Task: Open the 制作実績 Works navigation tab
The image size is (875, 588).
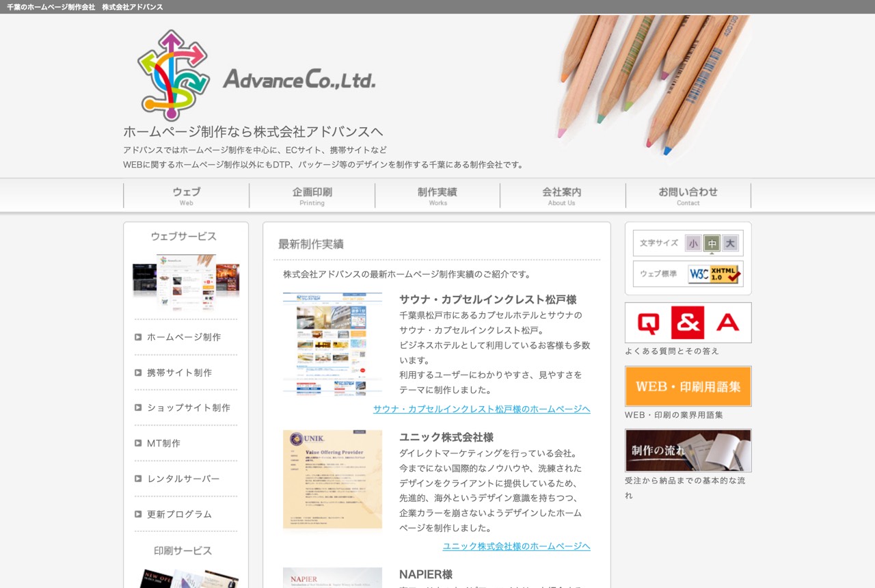Action: click(437, 196)
